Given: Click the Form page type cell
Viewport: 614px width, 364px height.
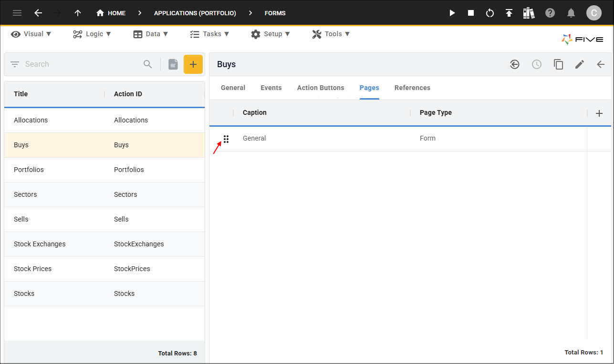Looking at the screenshot, I should (427, 138).
